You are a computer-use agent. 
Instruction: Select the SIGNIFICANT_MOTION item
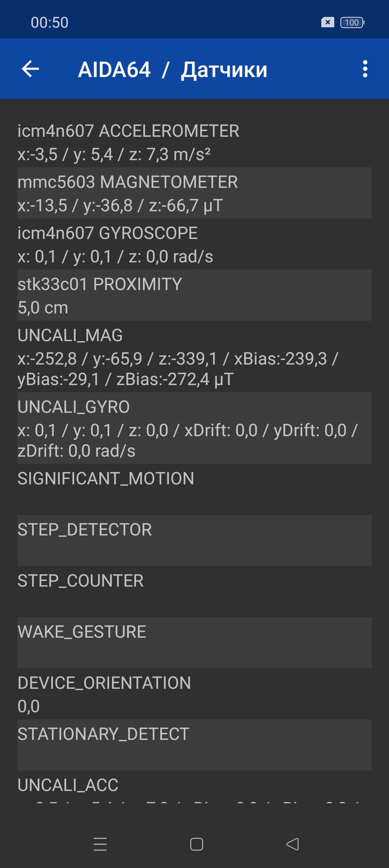point(194,489)
